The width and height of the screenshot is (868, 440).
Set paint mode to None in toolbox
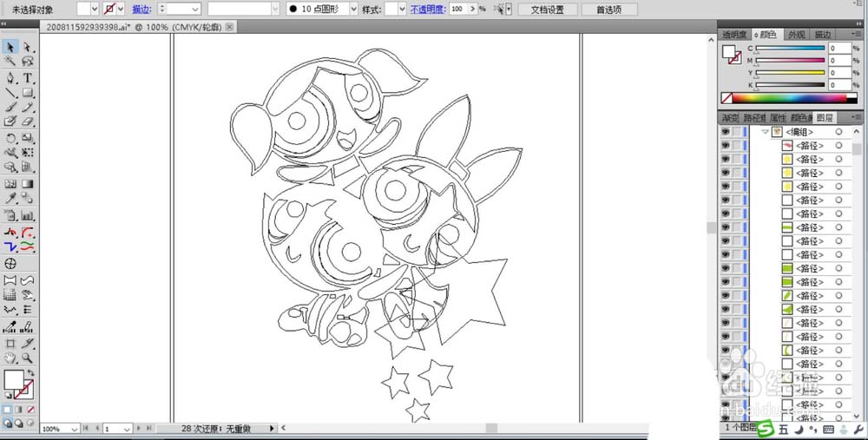click(30, 410)
